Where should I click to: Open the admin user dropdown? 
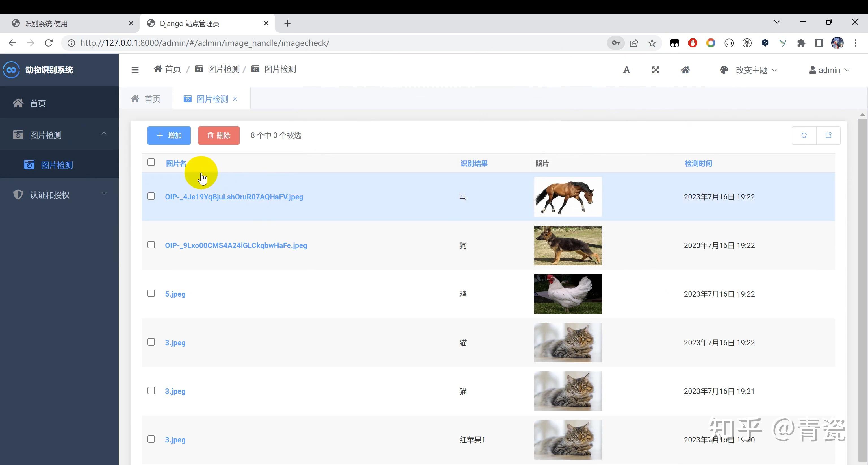pyautogui.click(x=830, y=70)
